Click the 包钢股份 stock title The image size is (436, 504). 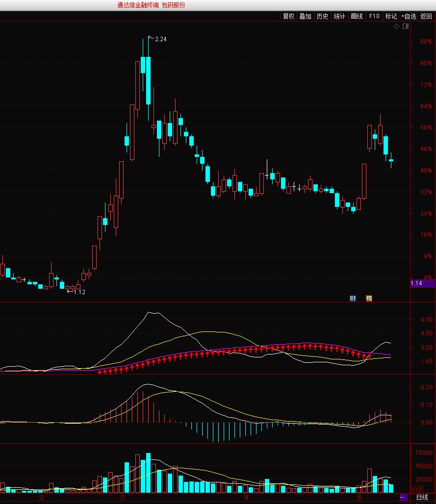tap(174, 5)
